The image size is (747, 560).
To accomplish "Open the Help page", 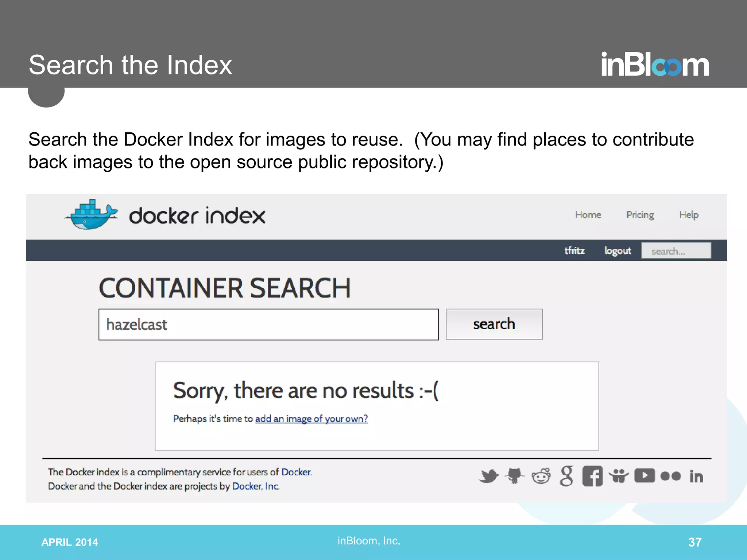I will click(x=689, y=215).
